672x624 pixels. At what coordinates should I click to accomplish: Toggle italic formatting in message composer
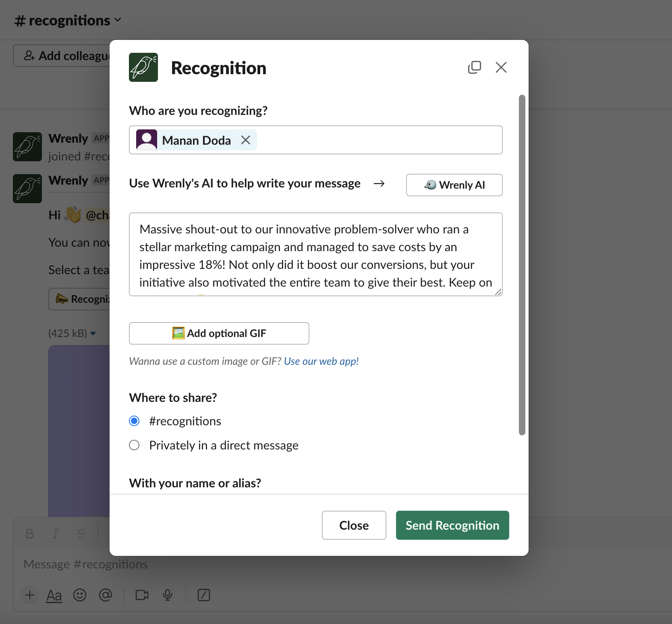coord(56,534)
